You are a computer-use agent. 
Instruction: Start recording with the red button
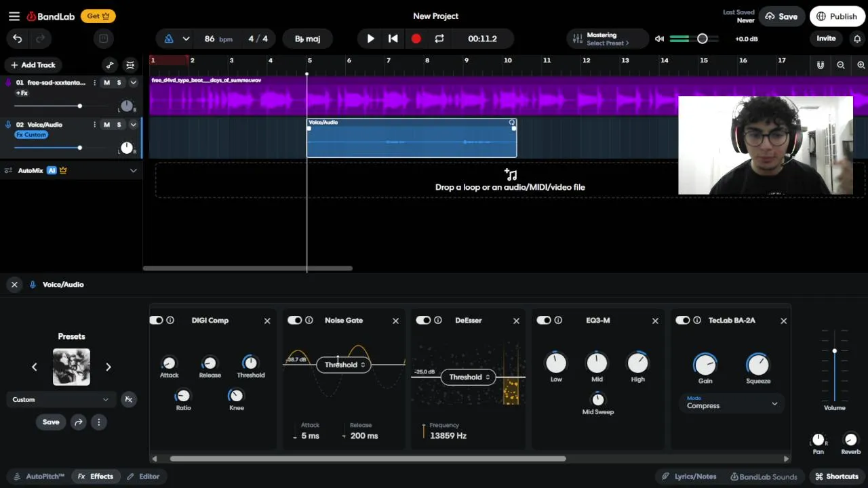416,39
